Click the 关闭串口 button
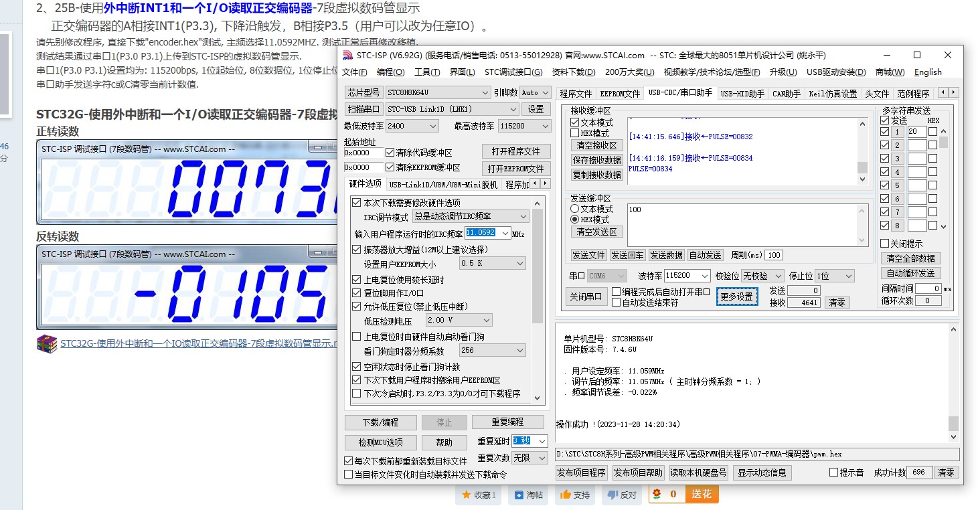980x510 pixels. [585, 296]
